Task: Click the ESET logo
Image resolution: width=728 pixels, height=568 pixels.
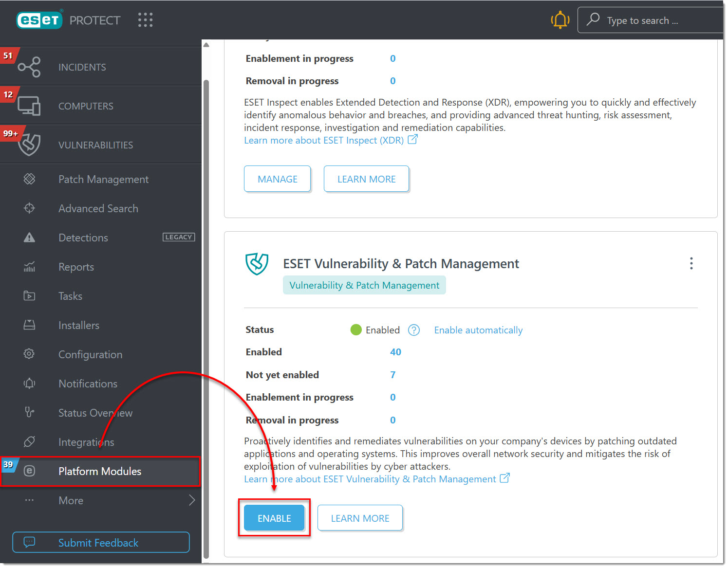Action: (39, 20)
